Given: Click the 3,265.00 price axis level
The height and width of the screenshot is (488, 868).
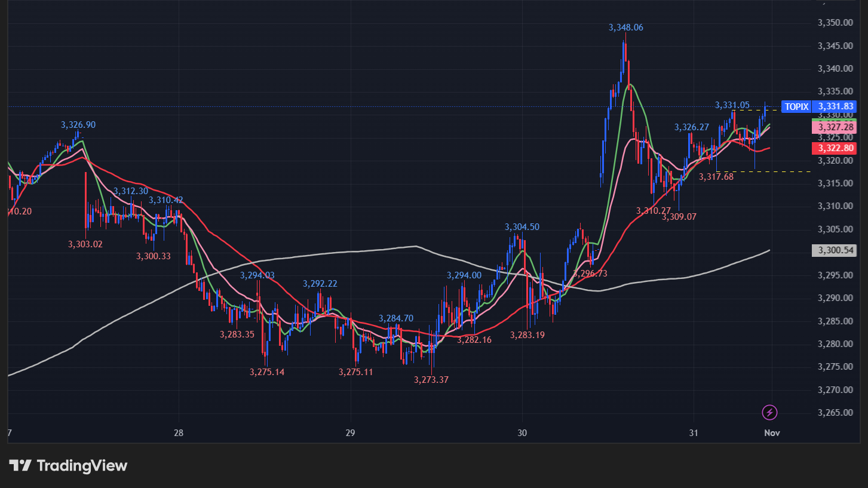Looking at the screenshot, I should click(x=834, y=413).
